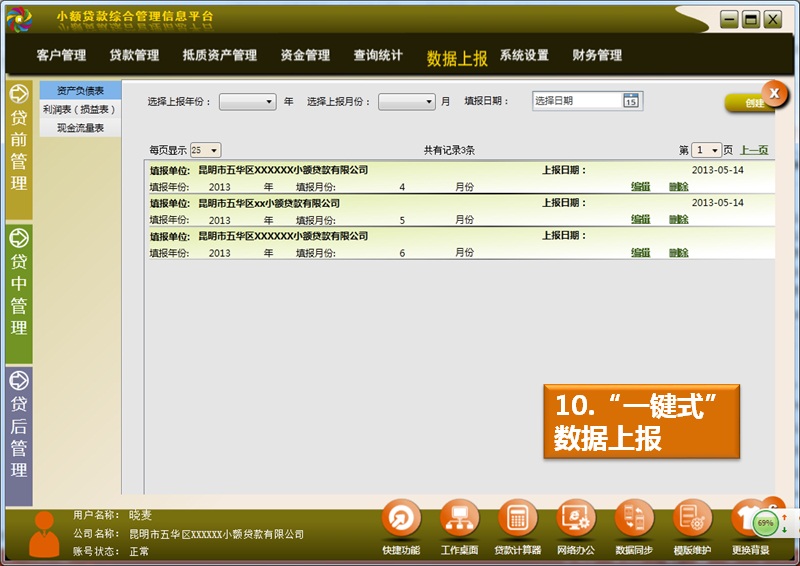Screen dimensions: 800x566
Task: Open the 模版维护 template icon
Action: (x=692, y=519)
